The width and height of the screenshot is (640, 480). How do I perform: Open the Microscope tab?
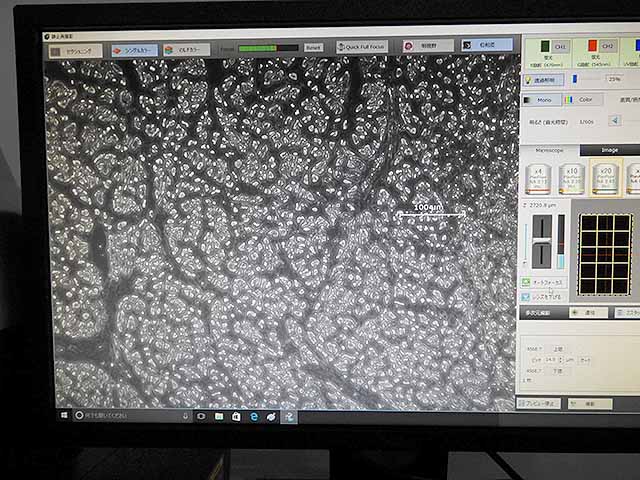[549, 150]
